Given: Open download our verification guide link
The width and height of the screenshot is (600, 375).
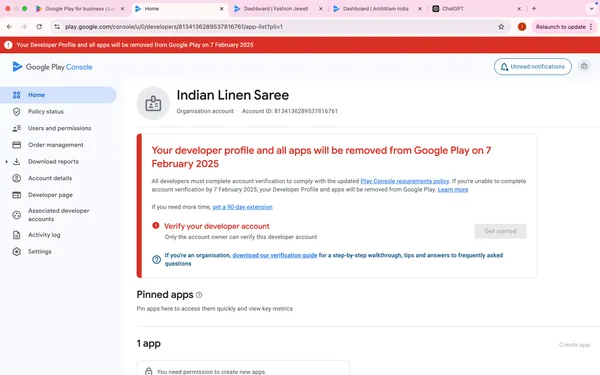Looking at the screenshot, I should pyautogui.click(x=275, y=255).
